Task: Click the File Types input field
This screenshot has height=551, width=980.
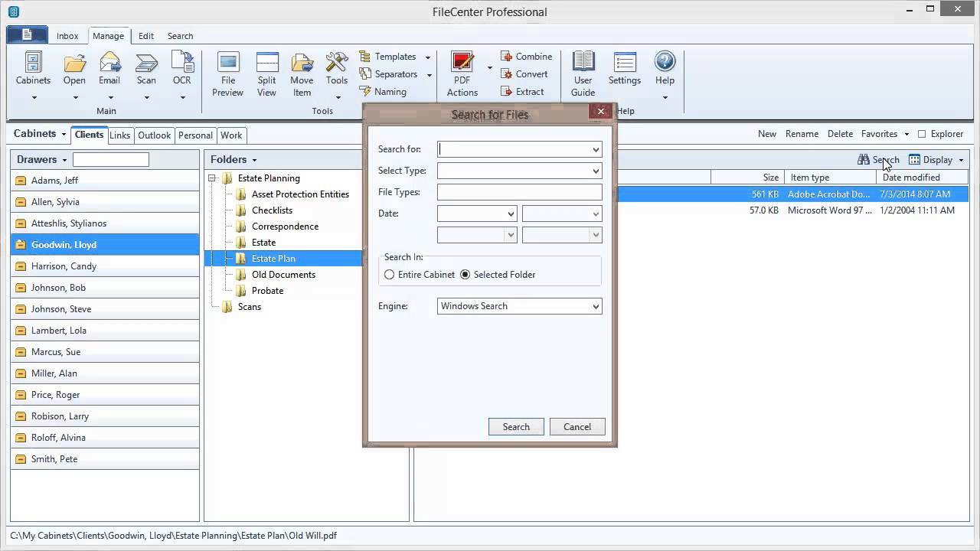Action: point(520,192)
